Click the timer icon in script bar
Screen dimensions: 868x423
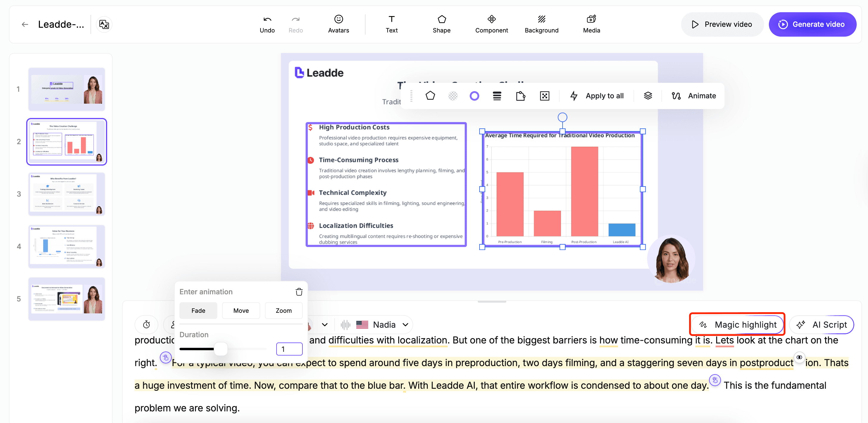(146, 324)
